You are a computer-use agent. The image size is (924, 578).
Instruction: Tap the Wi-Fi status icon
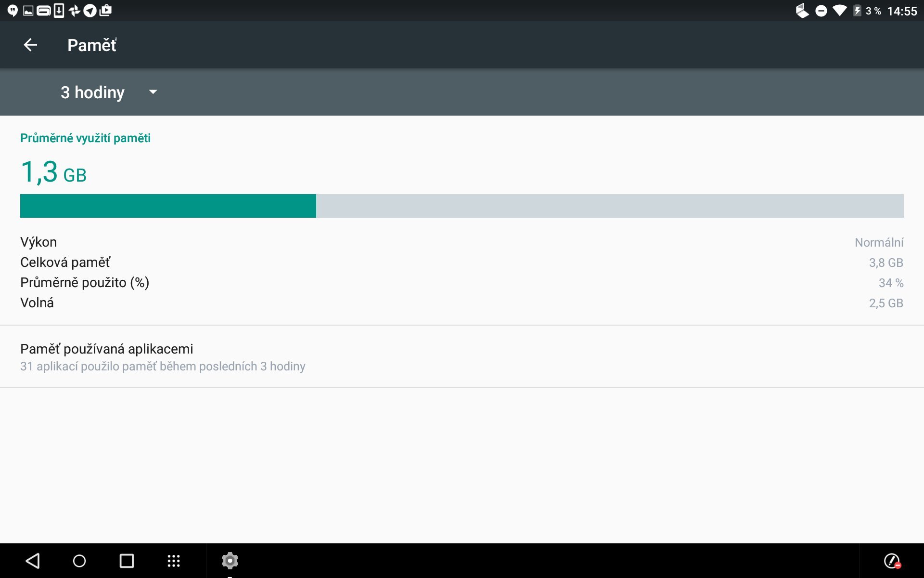point(839,11)
